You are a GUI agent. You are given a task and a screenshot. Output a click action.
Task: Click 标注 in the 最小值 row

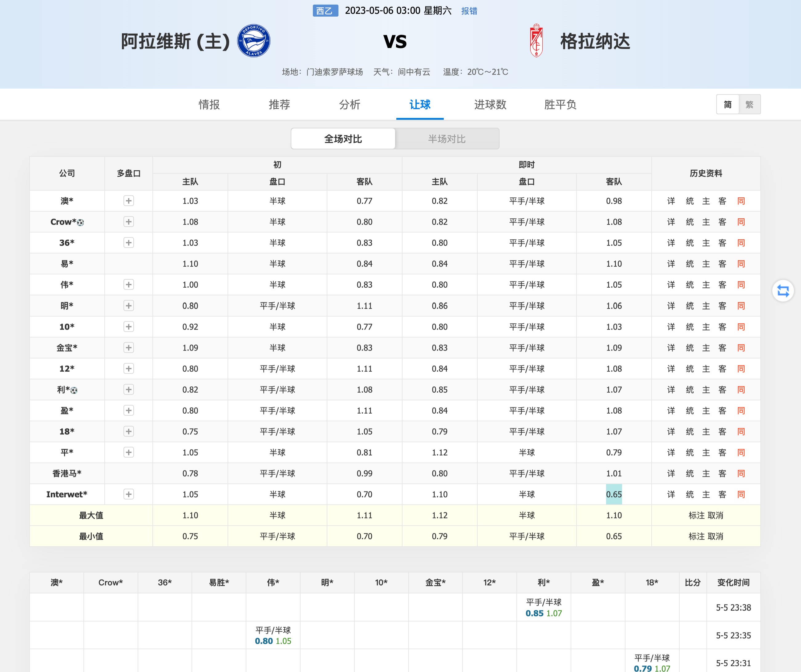[x=697, y=536]
